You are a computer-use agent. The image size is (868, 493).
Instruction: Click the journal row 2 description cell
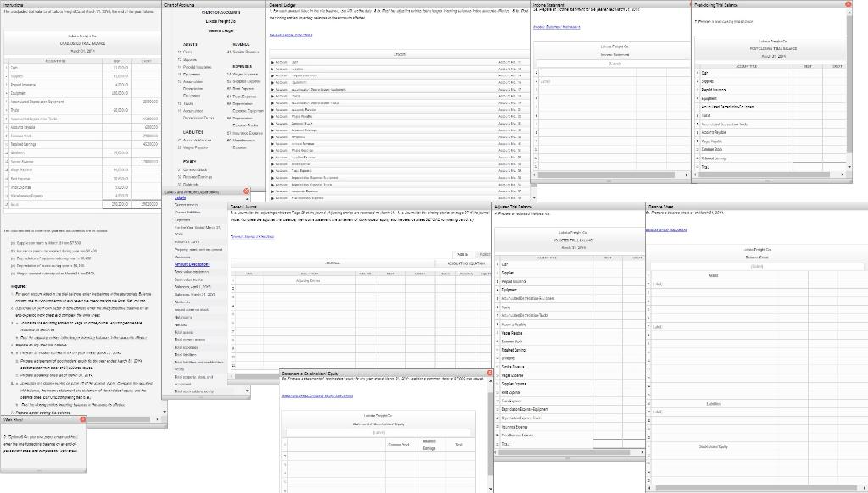pyautogui.click(x=309, y=288)
